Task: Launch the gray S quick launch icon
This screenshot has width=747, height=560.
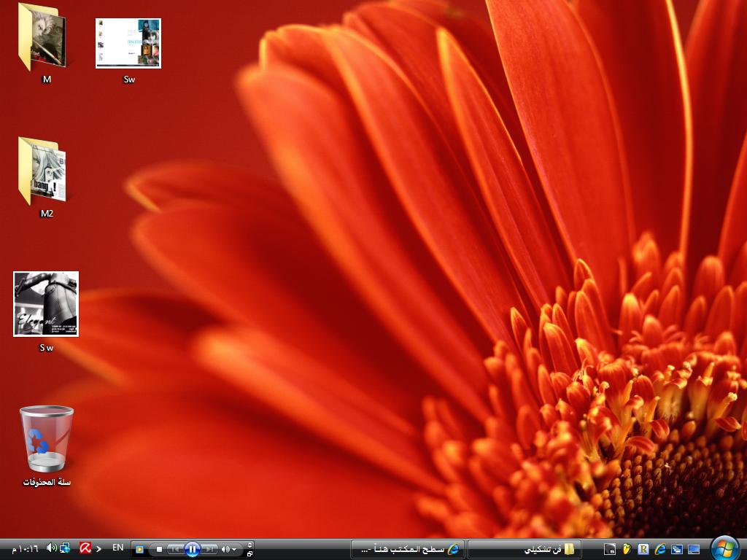Action: (610, 549)
